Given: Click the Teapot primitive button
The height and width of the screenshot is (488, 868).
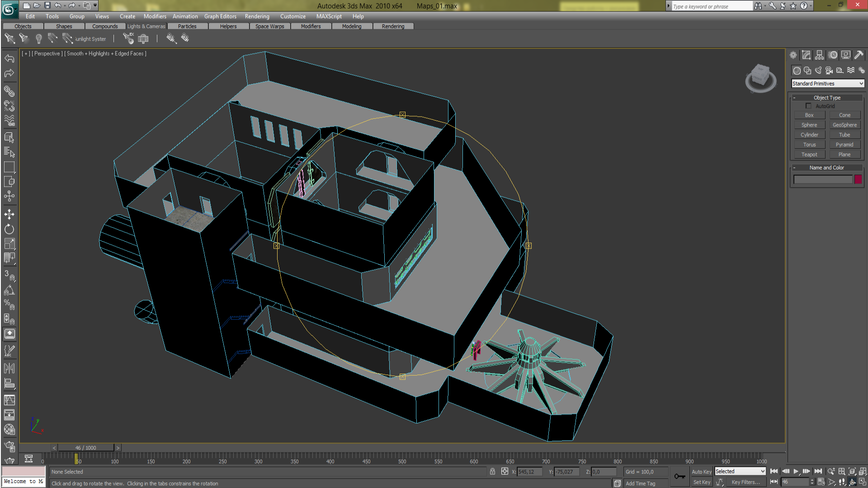Looking at the screenshot, I should [x=809, y=155].
